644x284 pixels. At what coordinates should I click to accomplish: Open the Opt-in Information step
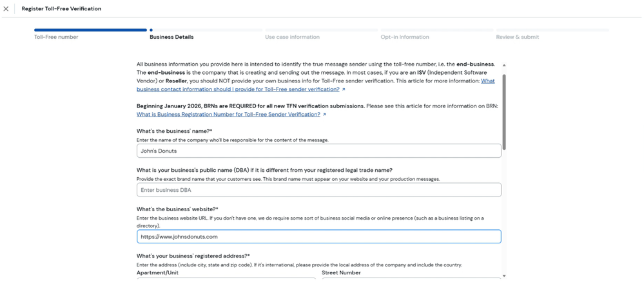point(405,37)
